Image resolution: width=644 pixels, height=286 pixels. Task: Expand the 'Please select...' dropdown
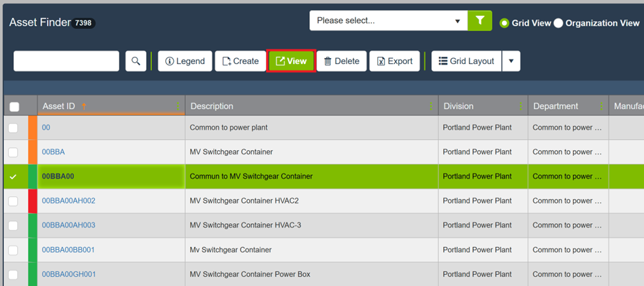tap(388, 20)
